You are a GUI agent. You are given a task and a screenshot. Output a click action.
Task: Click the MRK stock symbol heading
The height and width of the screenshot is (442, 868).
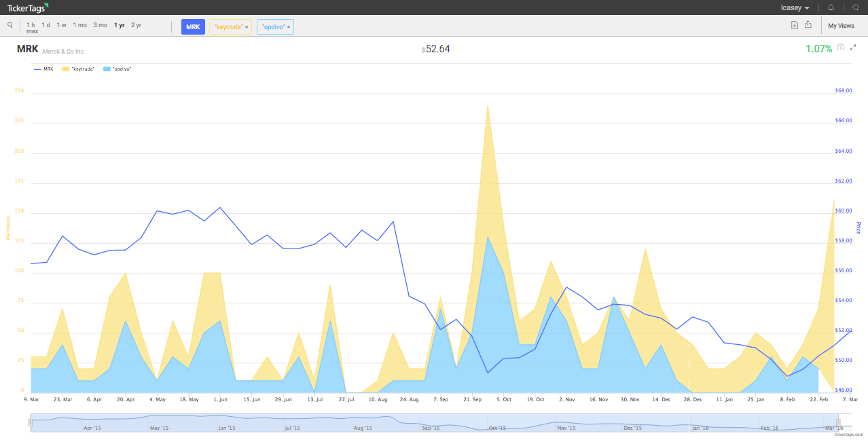pos(28,49)
